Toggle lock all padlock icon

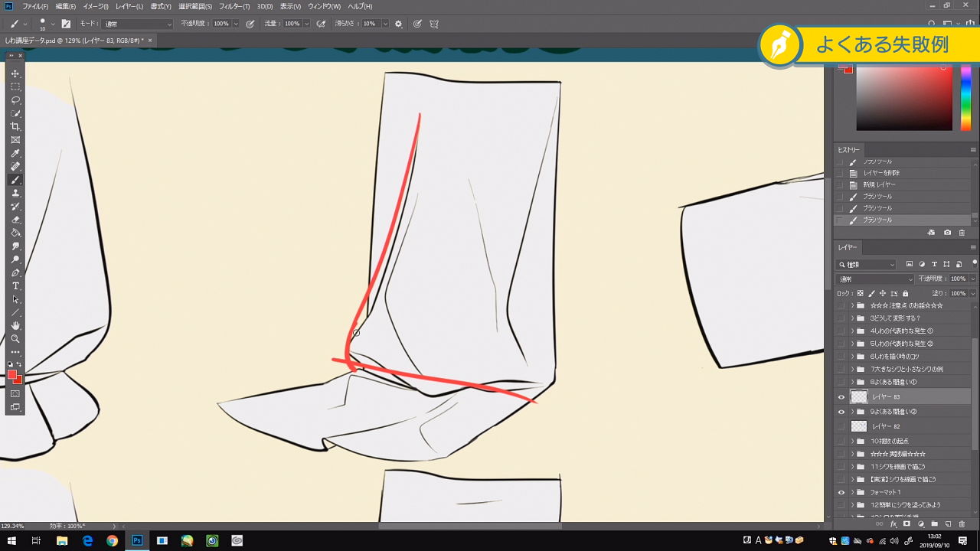pyautogui.click(x=905, y=293)
